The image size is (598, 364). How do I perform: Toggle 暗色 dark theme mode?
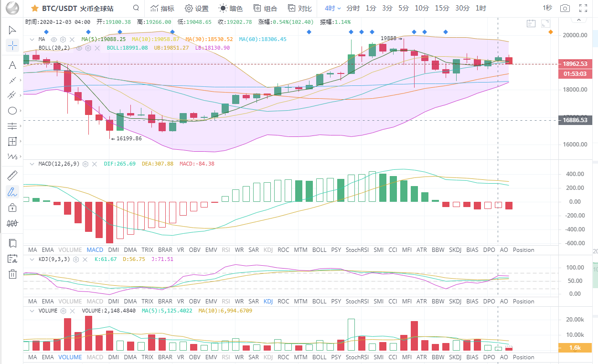tap(230, 8)
